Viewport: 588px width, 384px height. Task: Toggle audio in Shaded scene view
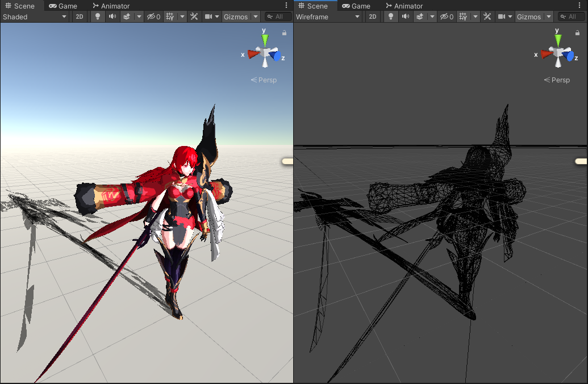(x=112, y=16)
